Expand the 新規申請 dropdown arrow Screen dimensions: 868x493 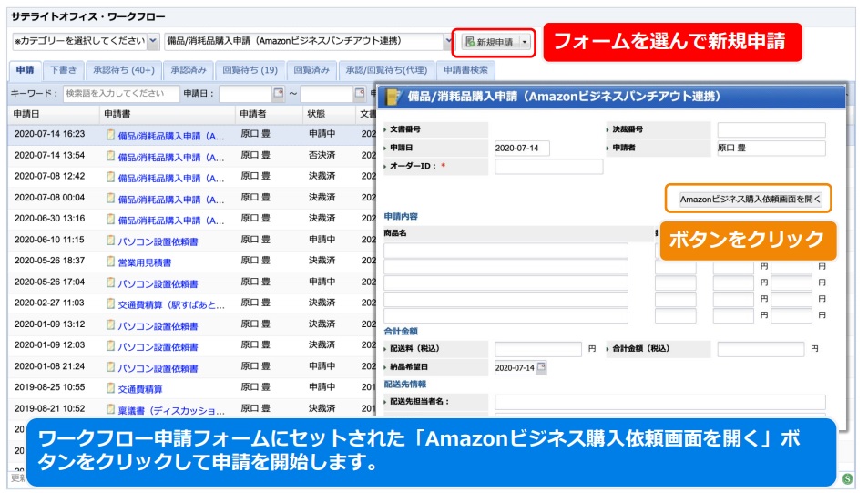[x=525, y=42]
